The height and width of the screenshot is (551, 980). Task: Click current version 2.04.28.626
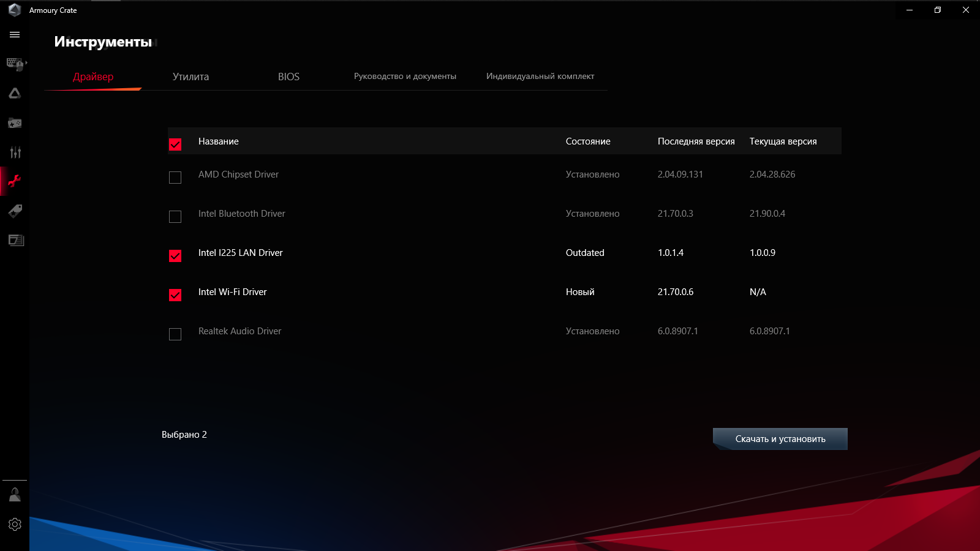pyautogui.click(x=772, y=174)
